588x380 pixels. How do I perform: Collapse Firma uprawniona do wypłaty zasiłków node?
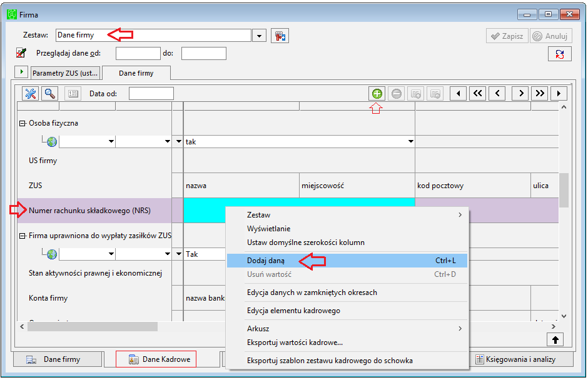tap(22, 236)
